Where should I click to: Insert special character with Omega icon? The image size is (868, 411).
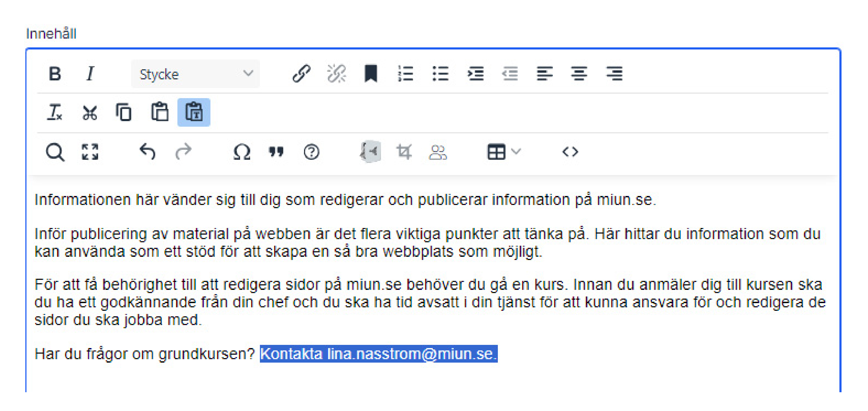click(242, 152)
